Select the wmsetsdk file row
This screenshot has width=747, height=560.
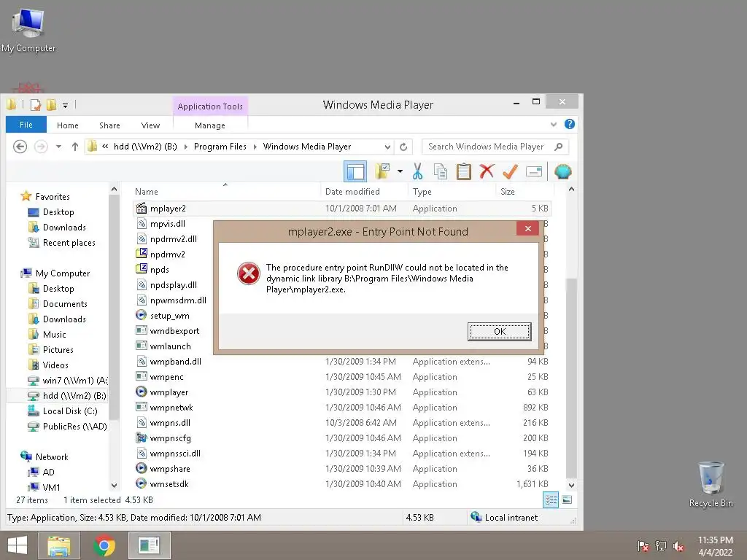342,484
